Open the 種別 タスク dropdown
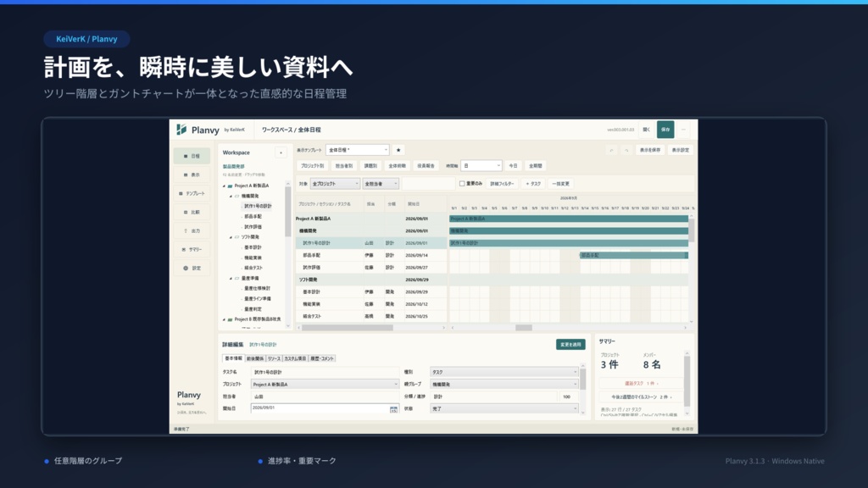Image resolution: width=868 pixels, height=488 pixels. (504, 372)
